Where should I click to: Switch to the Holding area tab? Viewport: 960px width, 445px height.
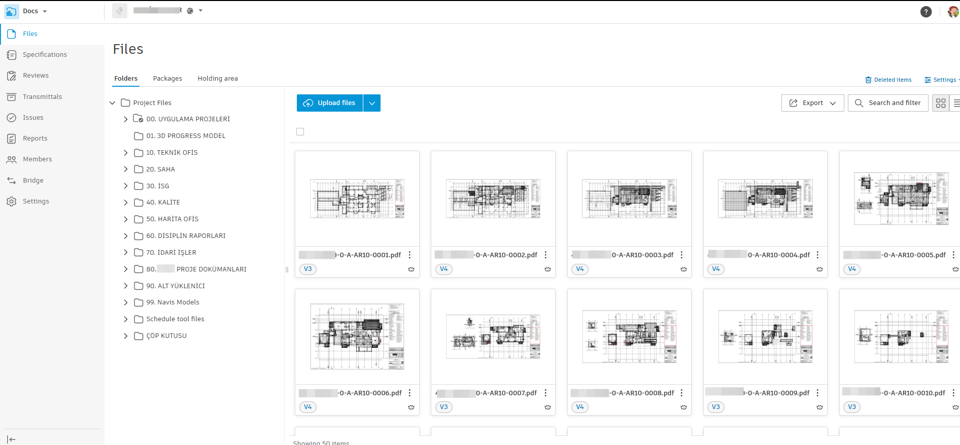[x=217, y=78]
